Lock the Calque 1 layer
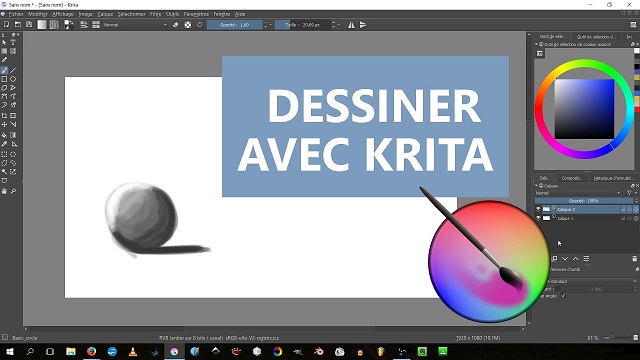 pyautogui.click(x=623, y=218)
